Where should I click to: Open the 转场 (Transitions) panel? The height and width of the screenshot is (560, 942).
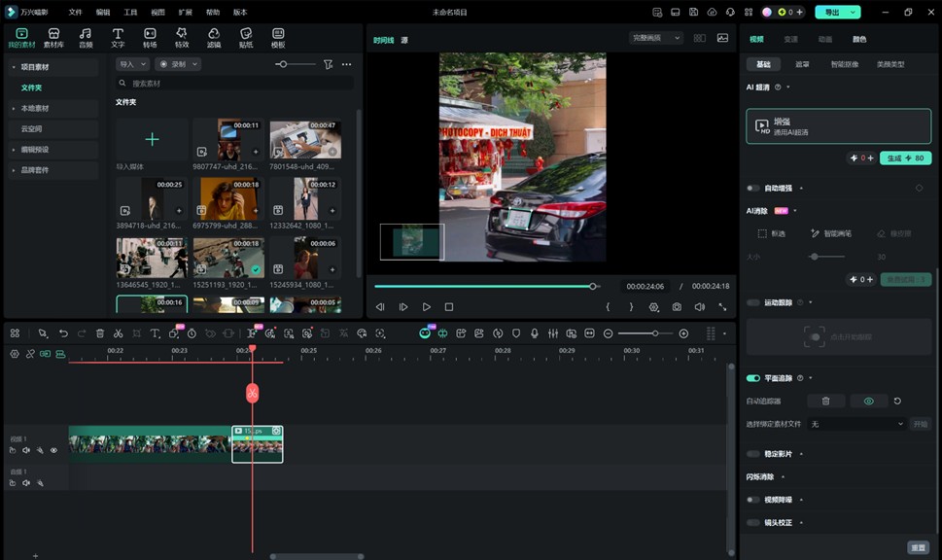coord(150,38)
